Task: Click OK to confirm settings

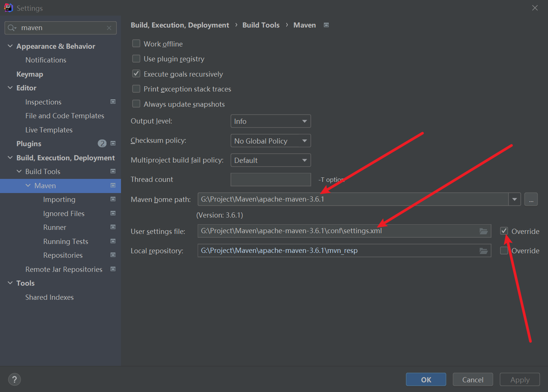Action: (426, 379)
